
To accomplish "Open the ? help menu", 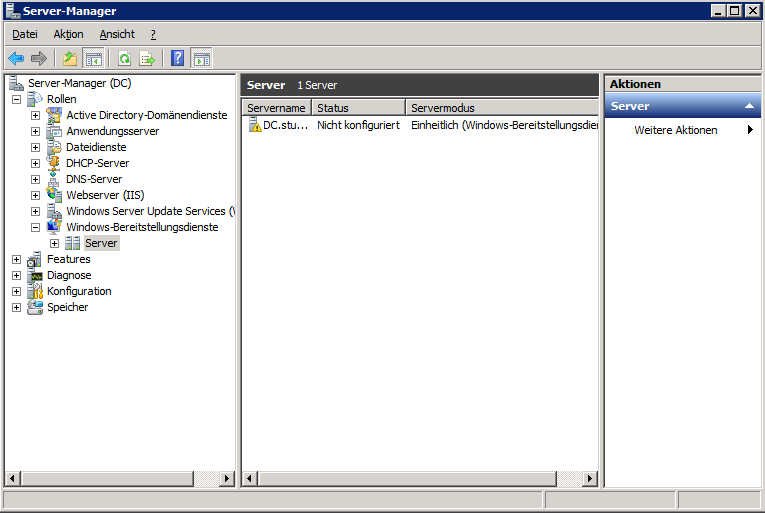I will [153, 34].
